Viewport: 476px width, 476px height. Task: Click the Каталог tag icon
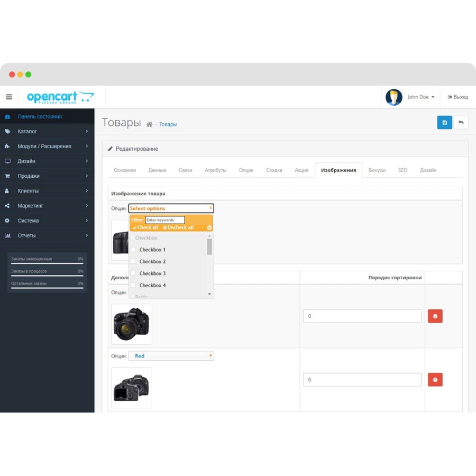[x=7, y=132]
